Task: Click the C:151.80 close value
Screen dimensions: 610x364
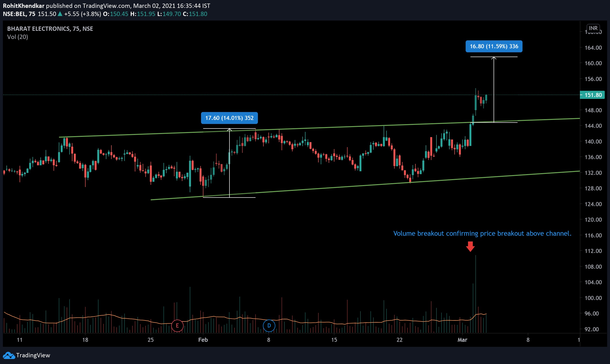Action: pos(195,14)
